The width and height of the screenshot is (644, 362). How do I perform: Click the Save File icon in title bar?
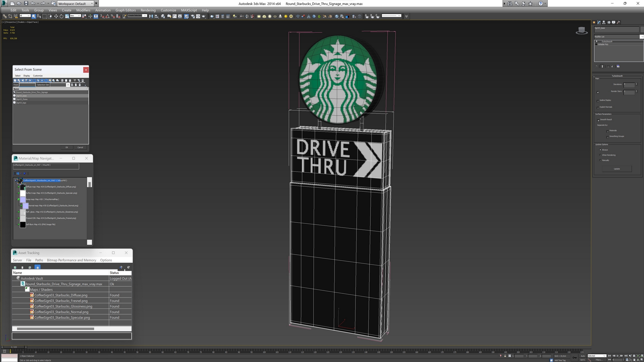26,4
